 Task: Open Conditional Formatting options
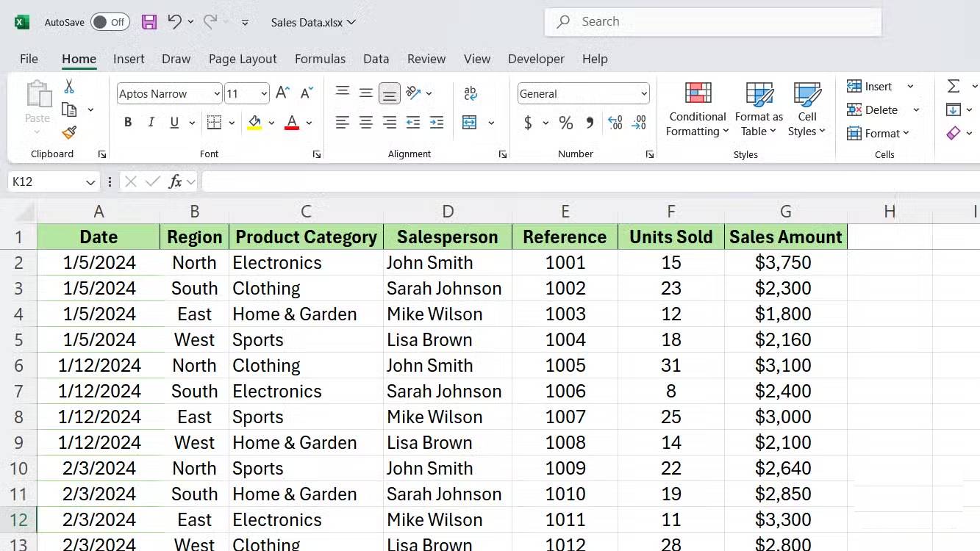696,109
